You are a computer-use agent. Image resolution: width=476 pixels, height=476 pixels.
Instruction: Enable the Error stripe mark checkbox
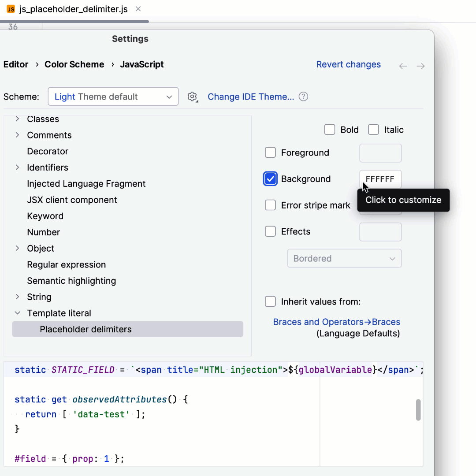[x=270, y=205]
